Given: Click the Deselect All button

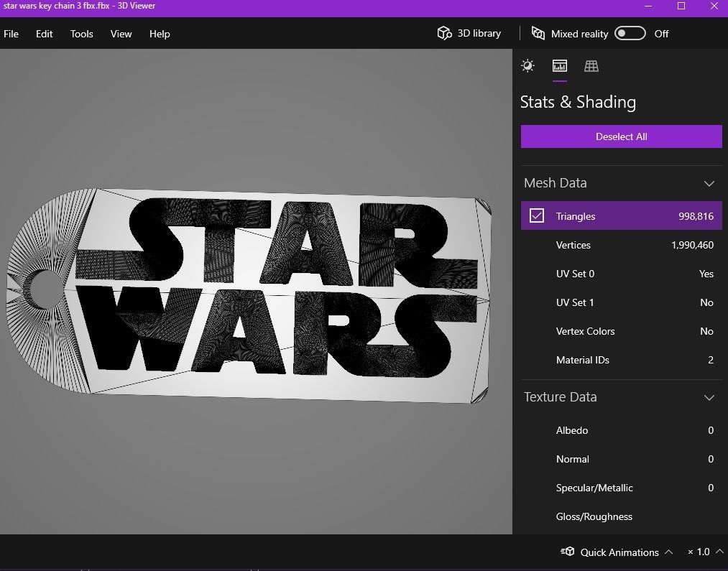Looking at the screenshot, I should (621, 136).
